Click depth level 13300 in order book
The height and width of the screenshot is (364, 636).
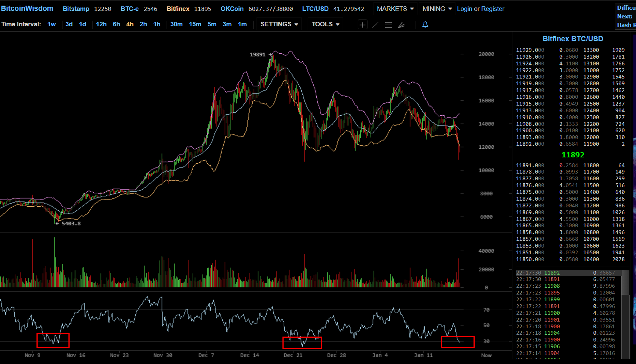pyautogui.click(x=591, y=50)
